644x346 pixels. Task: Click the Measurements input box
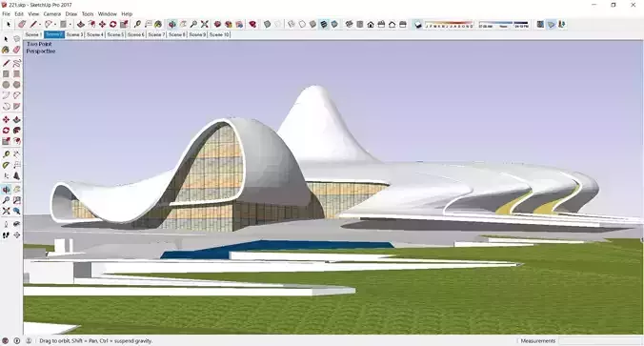click(599, 340)
